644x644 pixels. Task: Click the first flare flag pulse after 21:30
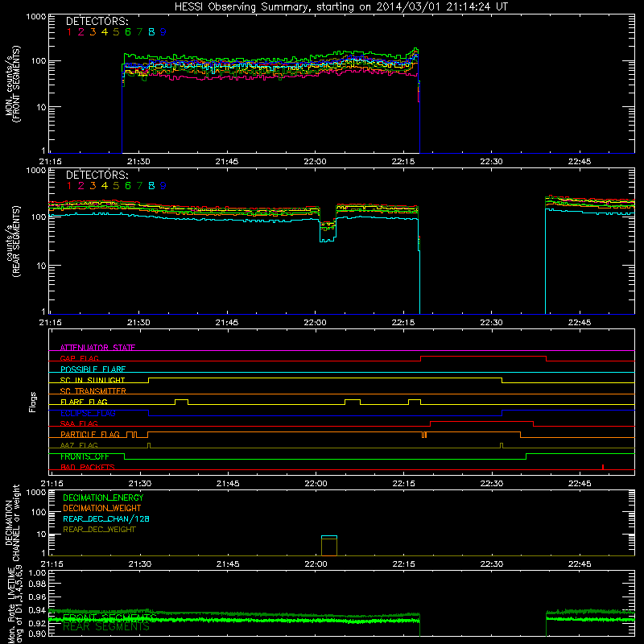click(182, 402)
